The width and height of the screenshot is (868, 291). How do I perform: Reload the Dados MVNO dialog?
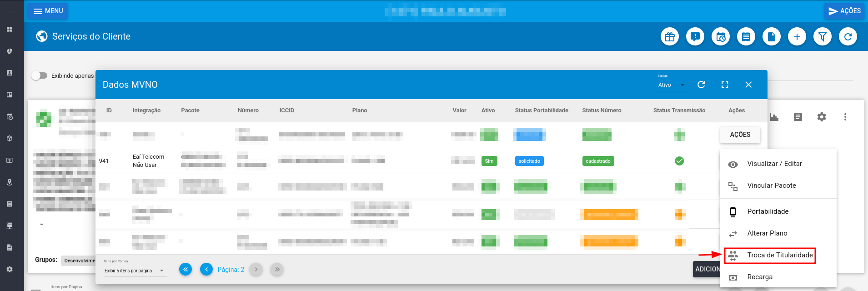point(701,85)
